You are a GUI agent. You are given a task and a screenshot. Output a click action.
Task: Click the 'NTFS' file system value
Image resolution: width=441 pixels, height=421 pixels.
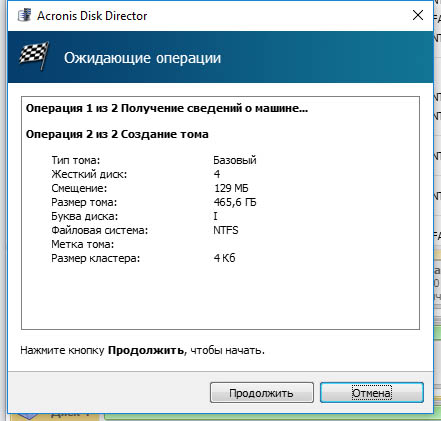click(226, 230)
